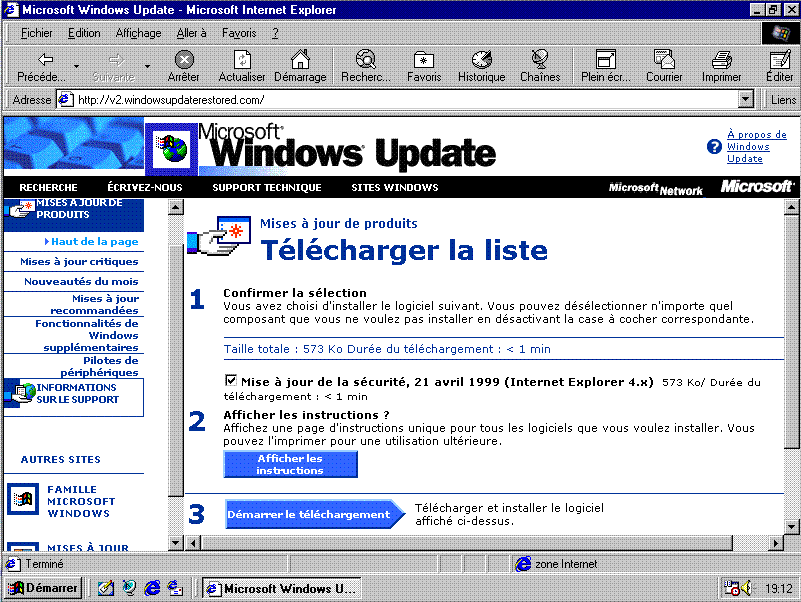The width and height of the screenshot is (801, 602).
Task: Open Mises à jour recommandées link
Action: [95, 304]
